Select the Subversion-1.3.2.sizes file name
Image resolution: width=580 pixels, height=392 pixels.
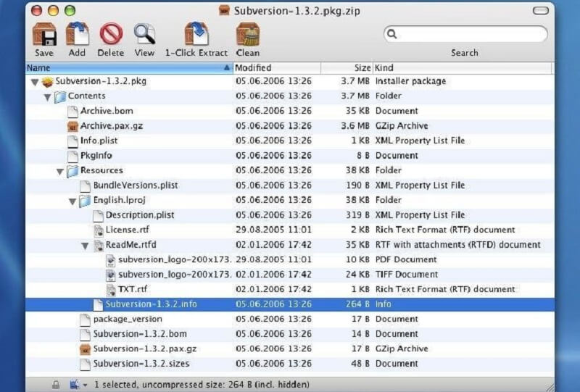[x=141, y=364]
